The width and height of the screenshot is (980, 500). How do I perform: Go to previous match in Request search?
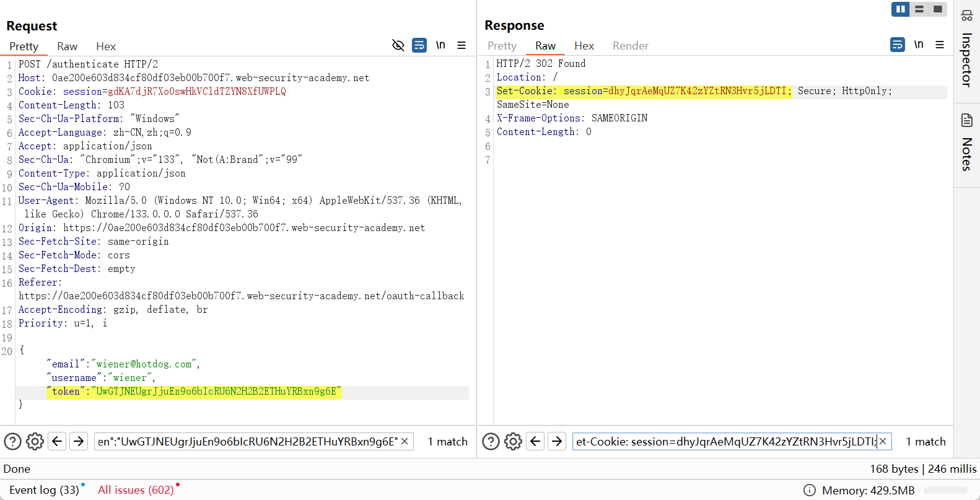(58, 441)
